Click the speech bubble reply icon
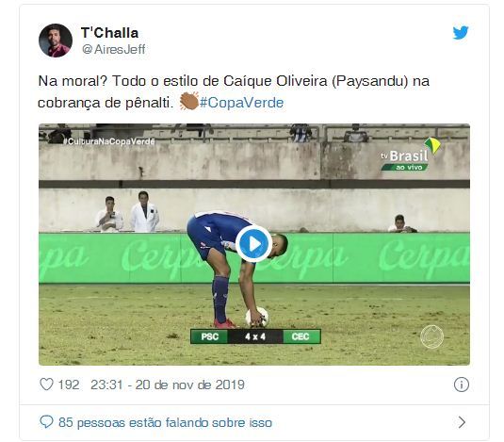Screen dimensions: 504x442 [46, 422]
